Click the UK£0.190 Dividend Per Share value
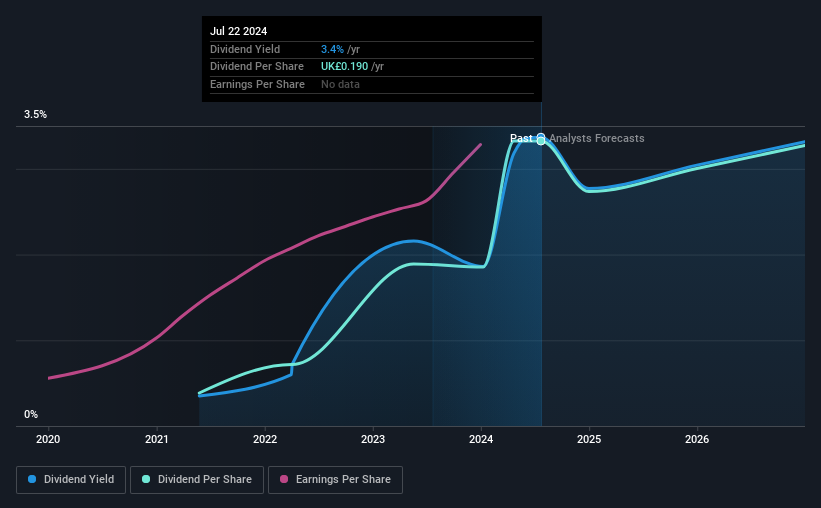This screenshot has width=821, height=508. 345,67
